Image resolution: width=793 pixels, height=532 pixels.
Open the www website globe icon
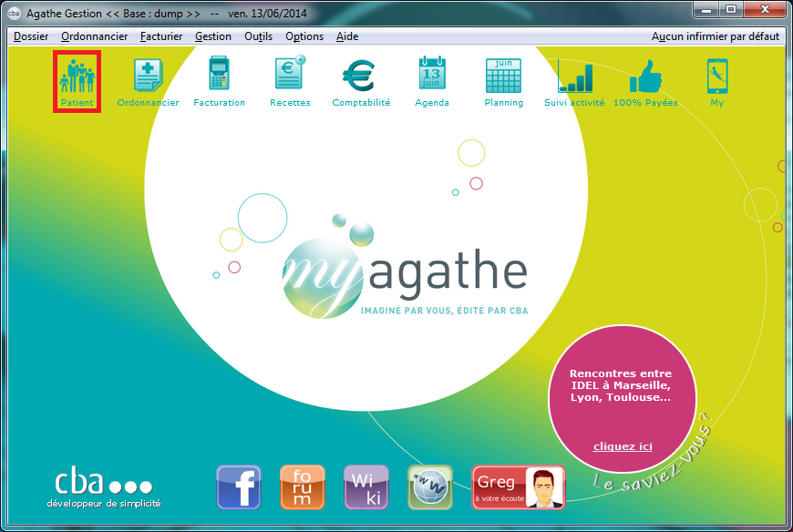click(x=430, y=487)
